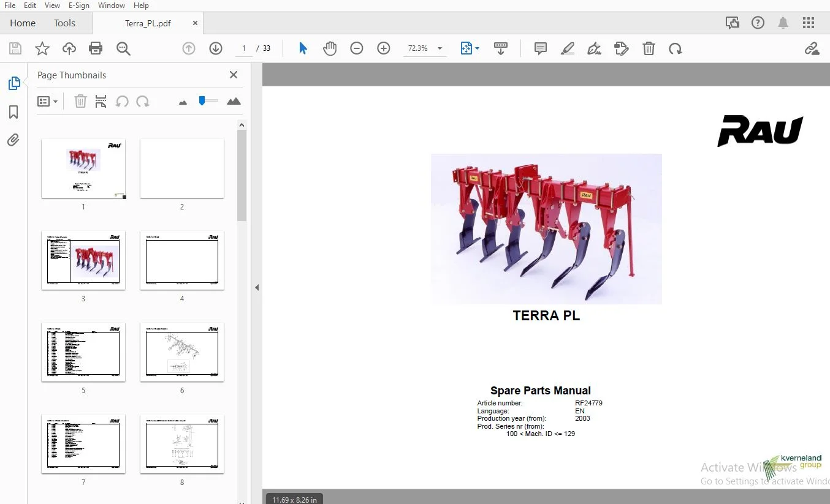Open the insert pages icon in thumbnails panel
Screen dimensions: 830x504
(101, 101)
